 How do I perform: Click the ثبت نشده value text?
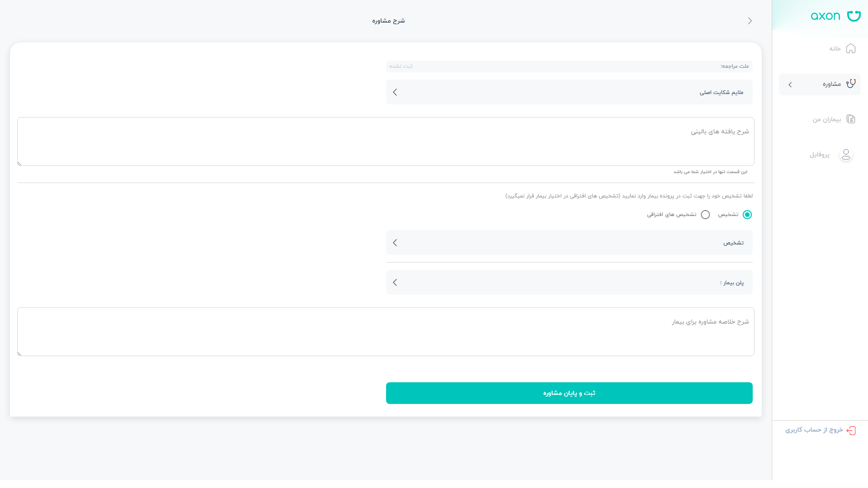point(401,66)
